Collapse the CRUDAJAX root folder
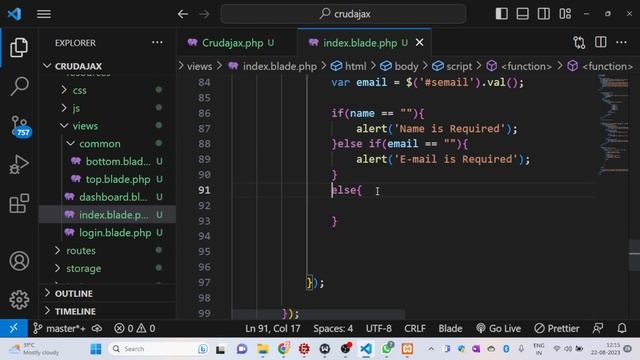Viewport: 640px width, 360px height. [107, 66]
